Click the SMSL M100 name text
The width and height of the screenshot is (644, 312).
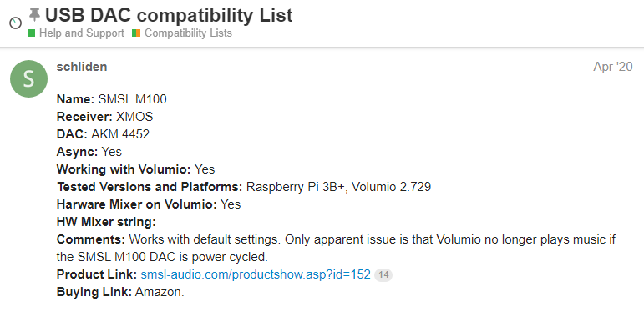coord(133,99)
